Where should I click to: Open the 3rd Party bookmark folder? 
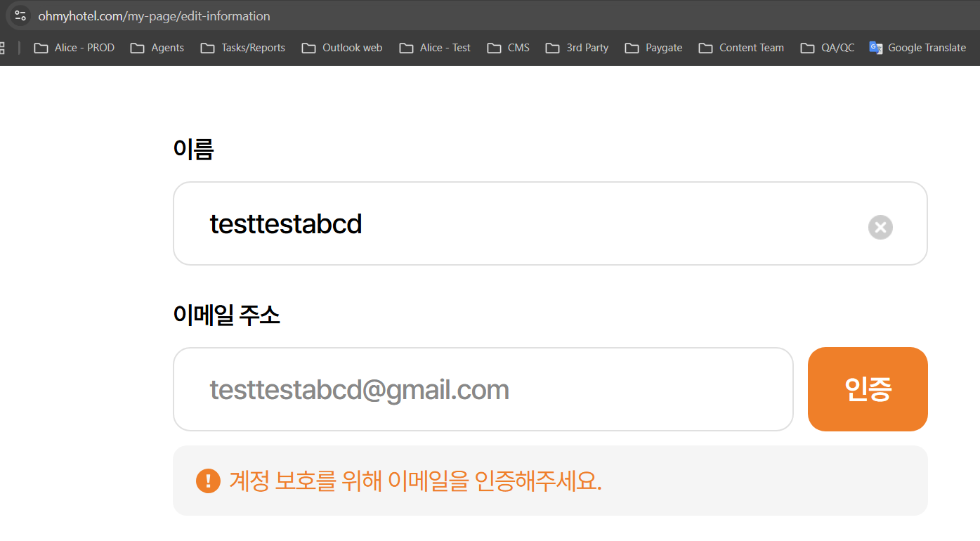pos(577,48)
